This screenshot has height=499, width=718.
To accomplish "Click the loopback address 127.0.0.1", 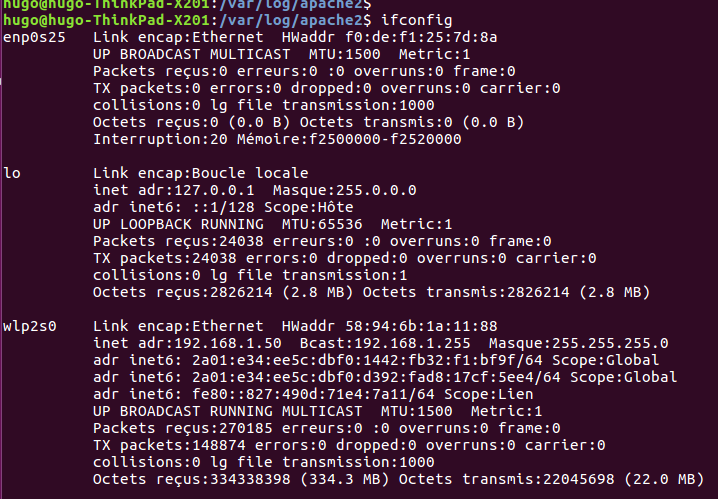I will pyautogui.click(x=214, y=190).
